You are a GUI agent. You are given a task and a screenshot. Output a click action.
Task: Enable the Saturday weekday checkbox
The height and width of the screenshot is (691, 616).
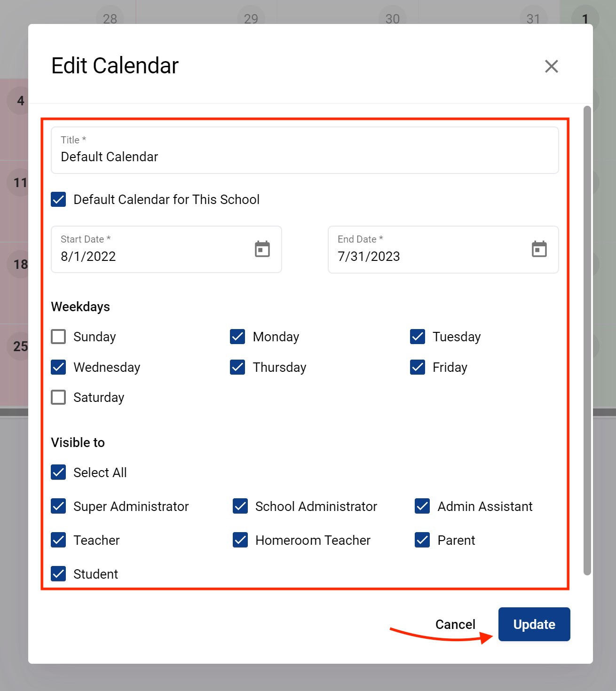(x=58, y=397)
